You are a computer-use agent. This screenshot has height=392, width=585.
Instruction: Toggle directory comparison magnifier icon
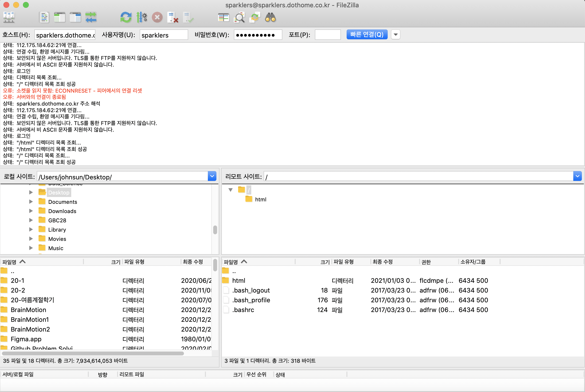tap(239, 18)
